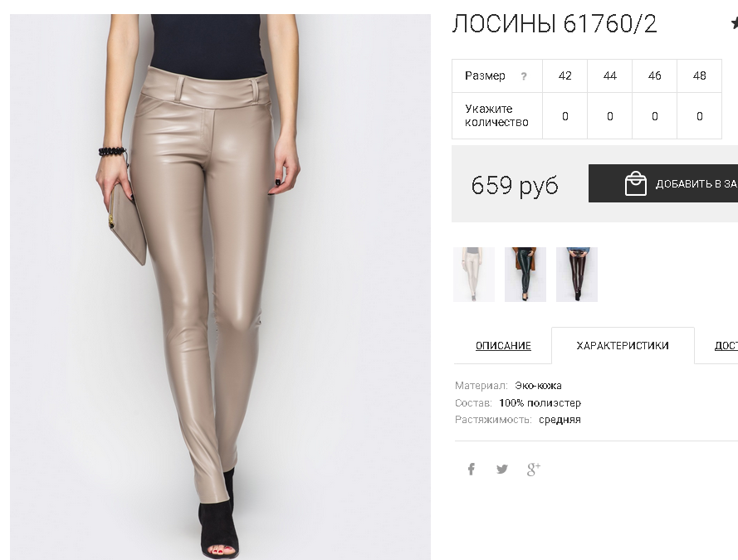Add item to order with ДОБАВИТЬ button
Image resolution: width=738 pixels, height=560 pixels.
(x=663, y=183)
